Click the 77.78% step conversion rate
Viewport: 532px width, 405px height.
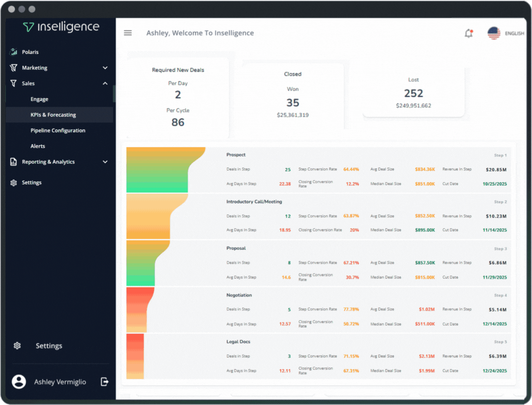(x=351, y=310)
